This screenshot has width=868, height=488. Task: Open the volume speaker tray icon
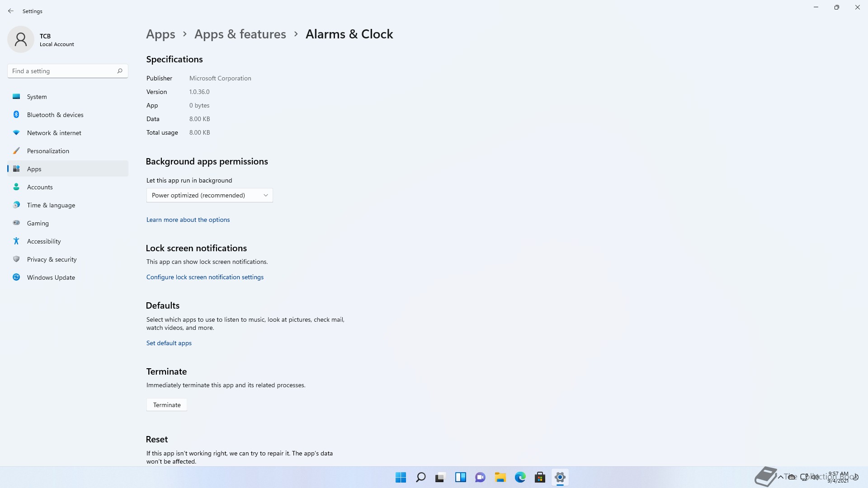(x=815, y=477)
